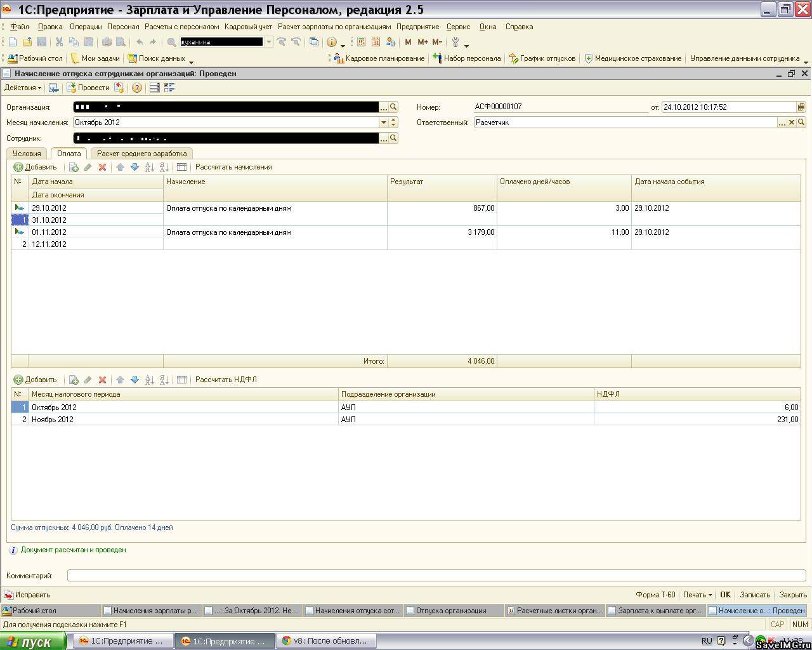812x650 pixels.
Task: Click Добавить in the accruals toolbar
Action: coord(36,167)
